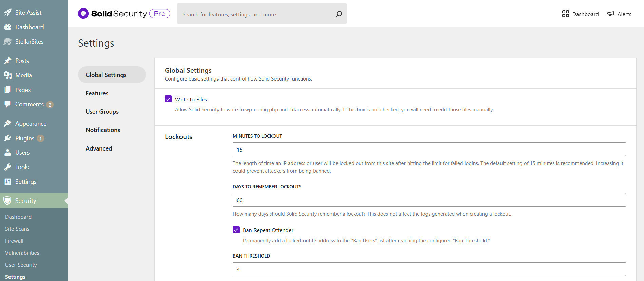Open Firewall in Security submenu
This screenshot has height=281, width=644.
[14, 241]
